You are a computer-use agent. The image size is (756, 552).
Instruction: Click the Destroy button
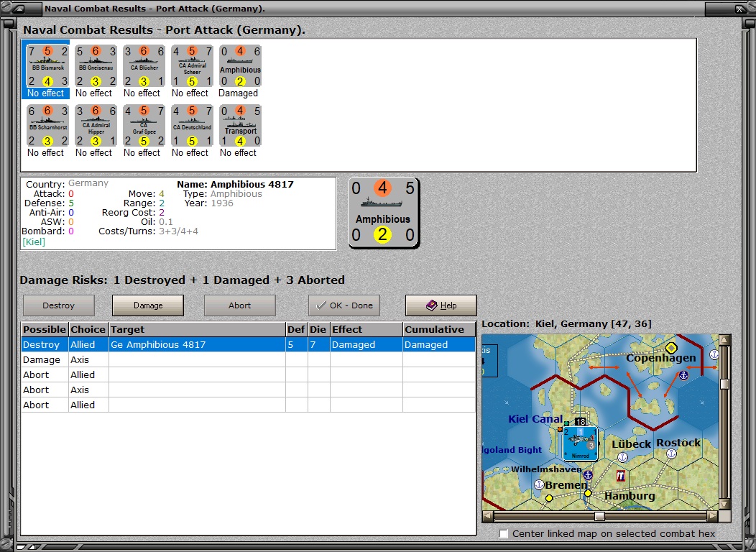point(59,305)
